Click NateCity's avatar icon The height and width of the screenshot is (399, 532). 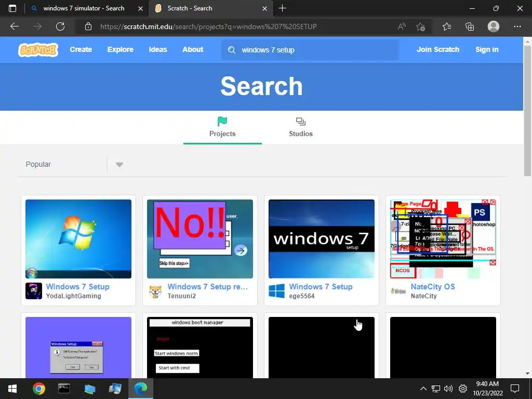coord(398,291)
